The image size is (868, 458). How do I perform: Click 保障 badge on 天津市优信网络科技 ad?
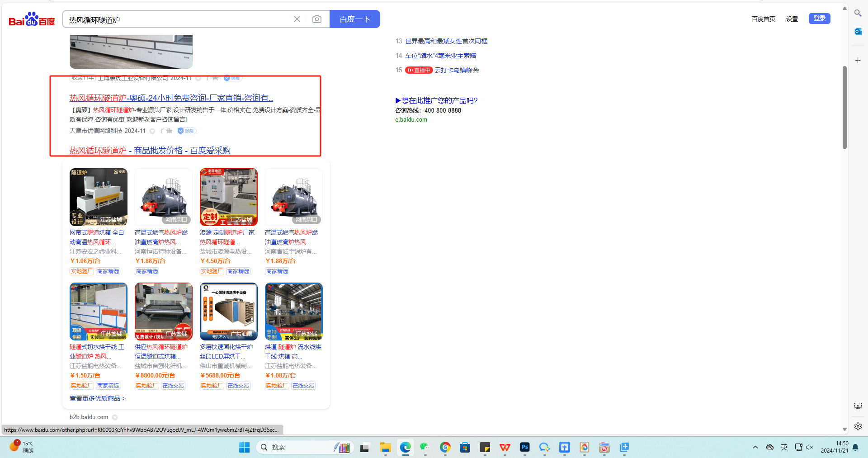[x=187, y=131]
